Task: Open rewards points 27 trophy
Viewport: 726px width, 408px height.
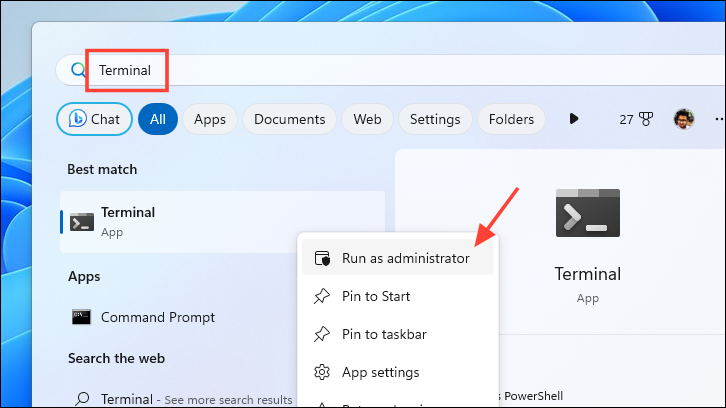Action: tap(636, 119)
